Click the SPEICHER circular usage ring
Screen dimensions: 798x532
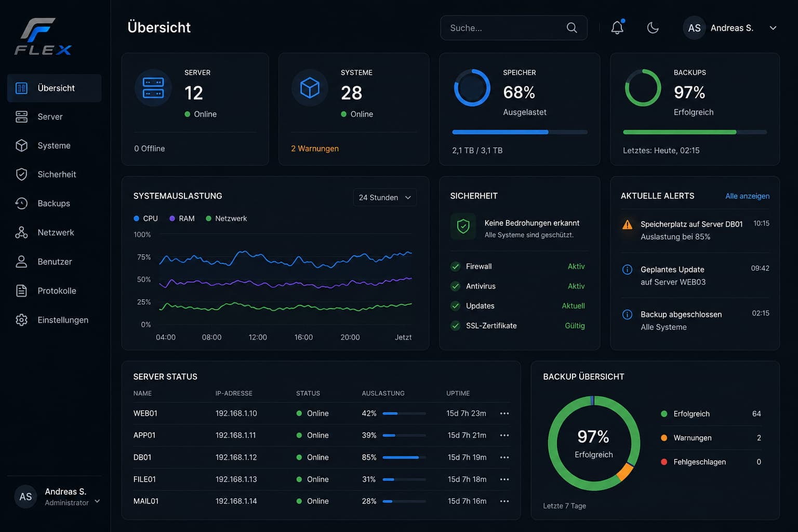[472, 88]
